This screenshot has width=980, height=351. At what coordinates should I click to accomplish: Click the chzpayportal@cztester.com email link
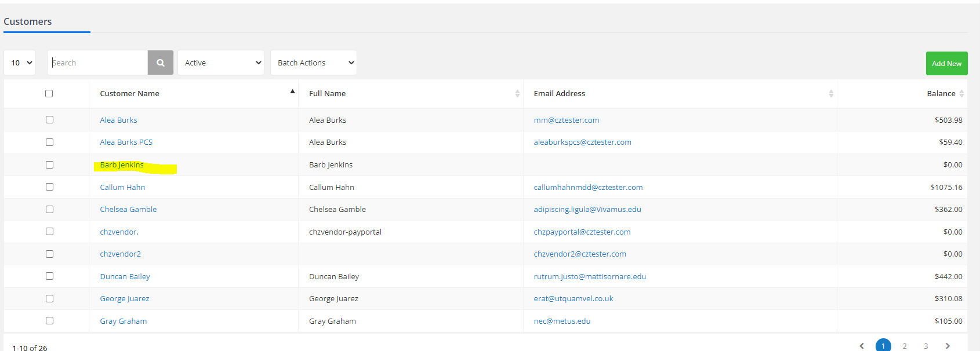coord(582,232)
